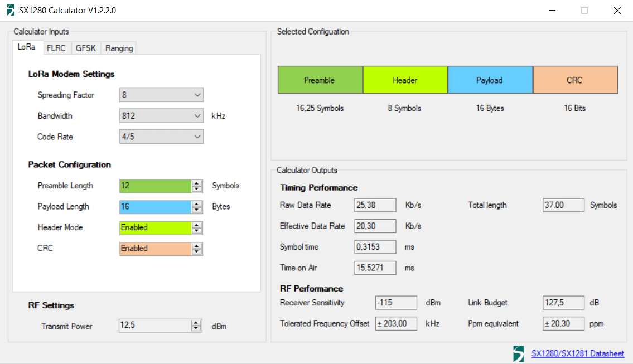Click the 'LoRa Modem Settings' heading
The height and width of the screenshot is (364, 633).
(x=71, y=74)
